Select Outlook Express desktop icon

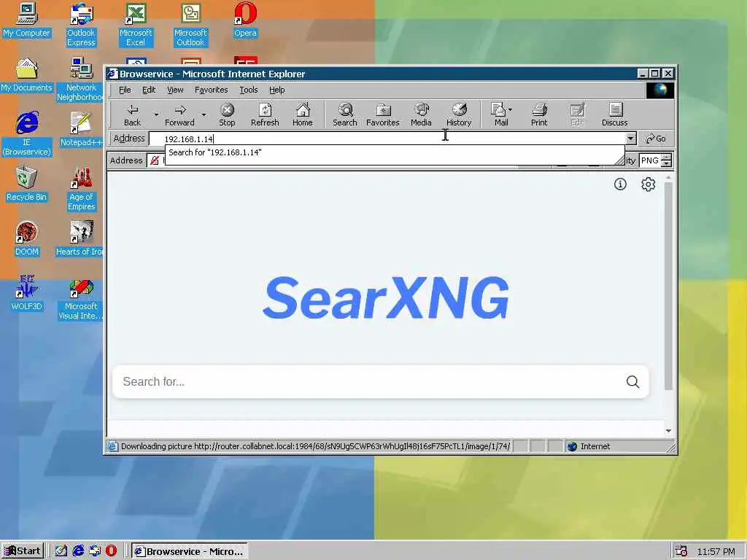81,25
